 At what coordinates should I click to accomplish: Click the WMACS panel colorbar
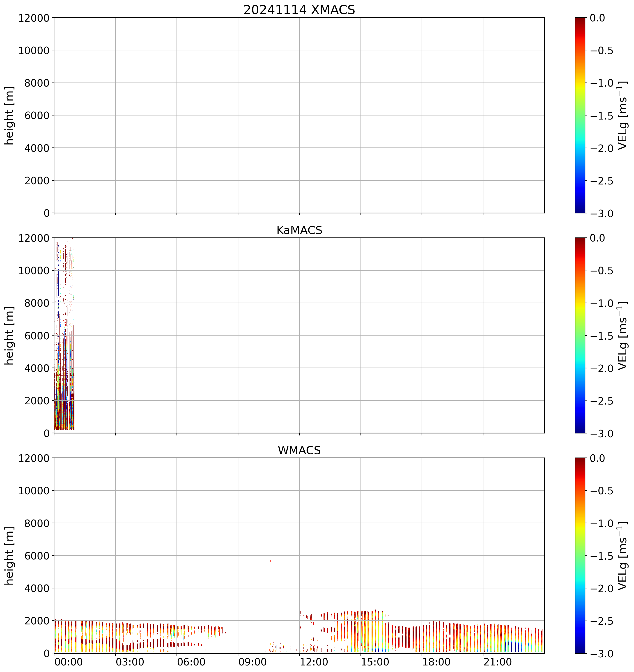tap(580, 555)
